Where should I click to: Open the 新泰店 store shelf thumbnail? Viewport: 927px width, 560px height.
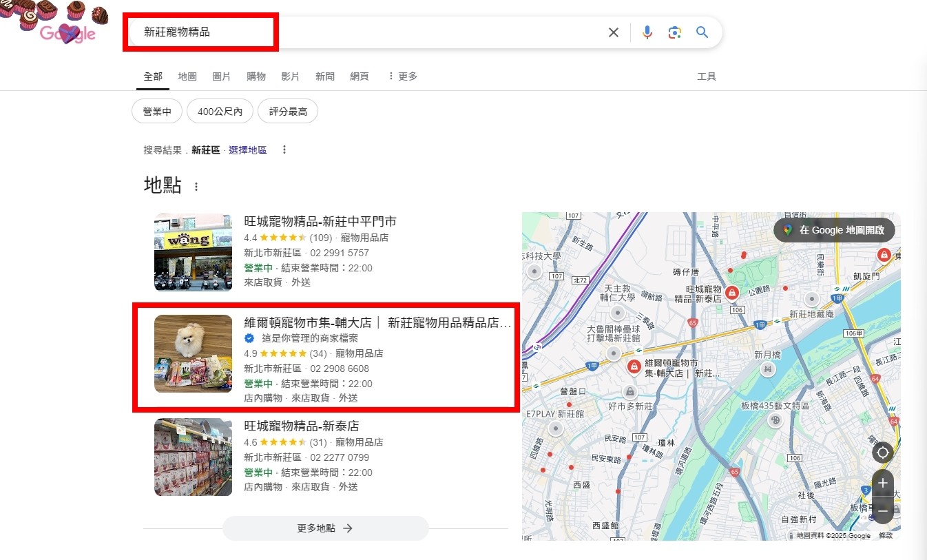193,457
